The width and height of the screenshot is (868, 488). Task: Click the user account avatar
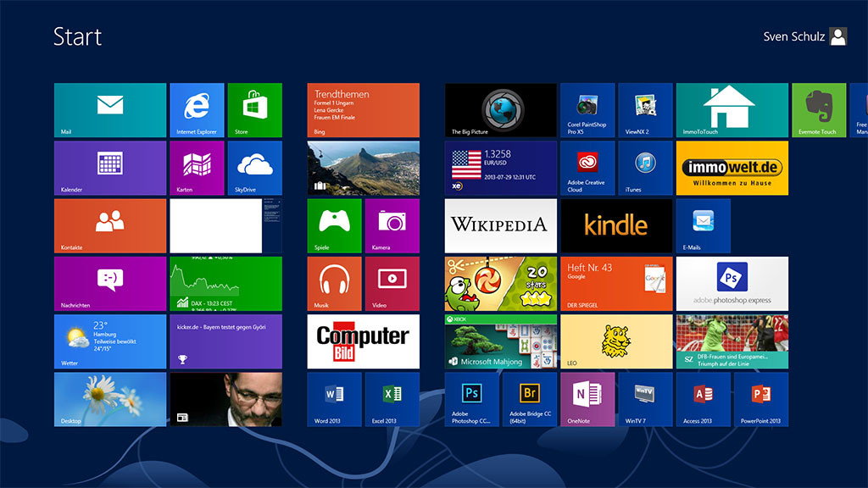(838, 36)
